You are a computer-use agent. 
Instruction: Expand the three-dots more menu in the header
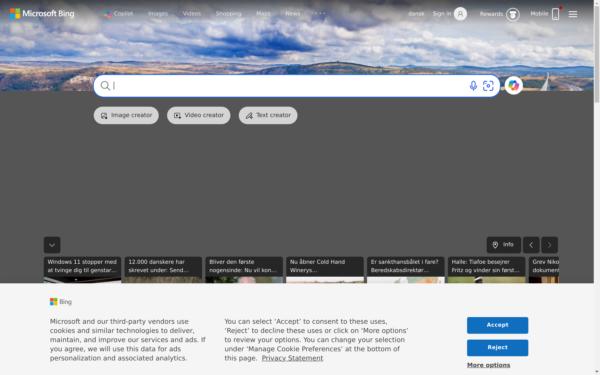click(319, 13)
